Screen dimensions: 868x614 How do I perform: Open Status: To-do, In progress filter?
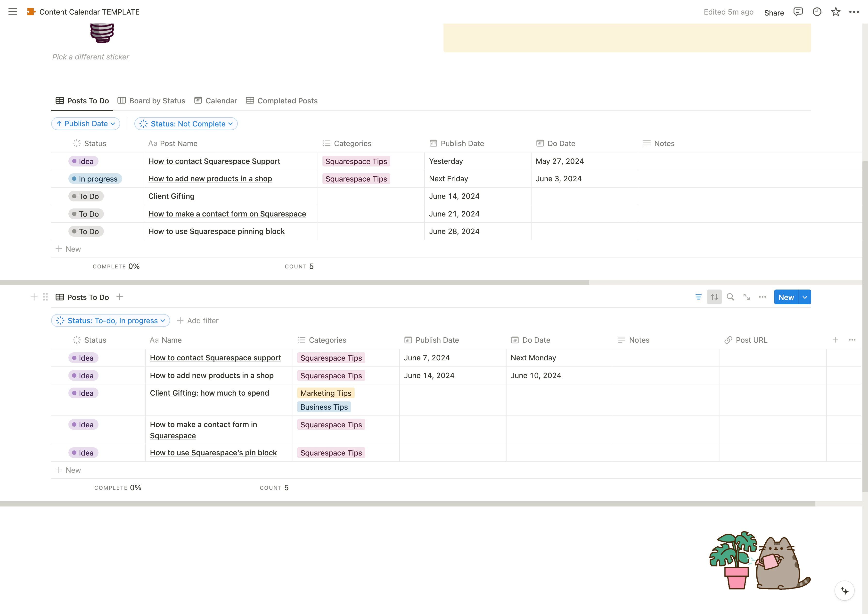[x=110, y=320]
